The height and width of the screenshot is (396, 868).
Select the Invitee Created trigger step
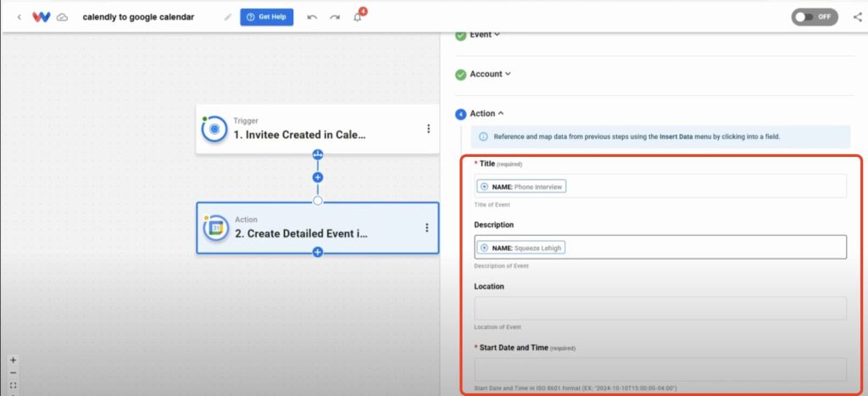[318, 129]
